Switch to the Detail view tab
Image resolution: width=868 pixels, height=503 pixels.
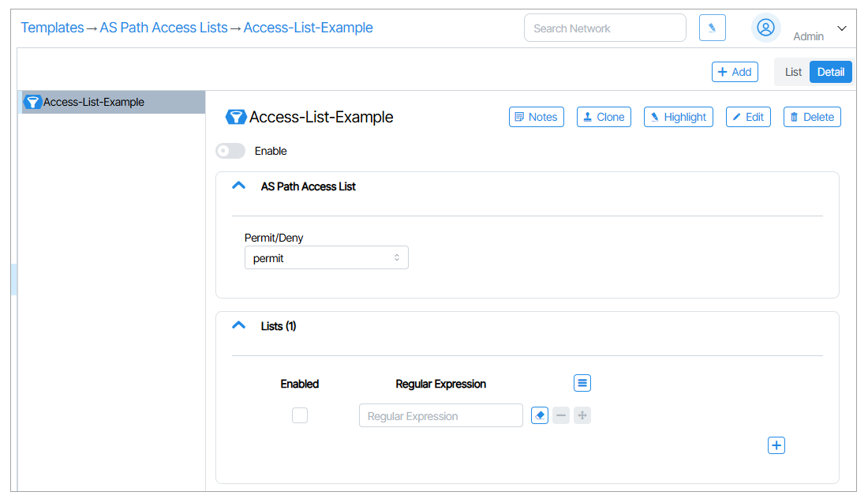point(830,72)
